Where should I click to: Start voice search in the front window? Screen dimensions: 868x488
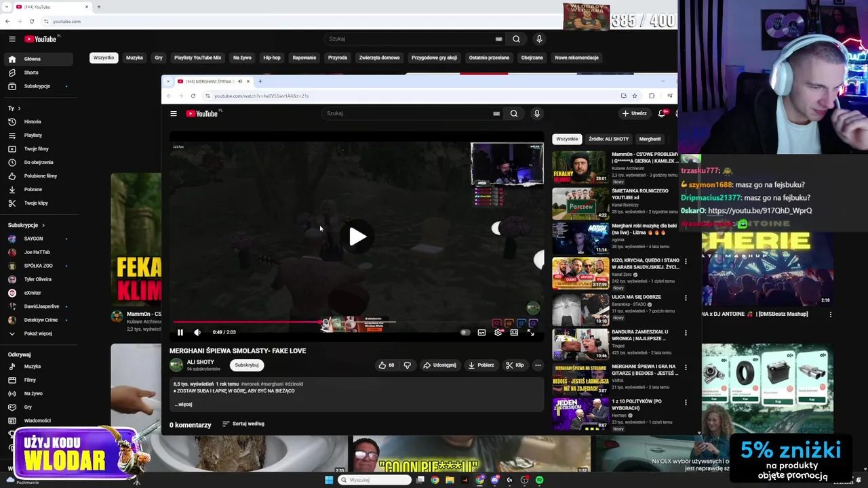(x=536, y=113)
